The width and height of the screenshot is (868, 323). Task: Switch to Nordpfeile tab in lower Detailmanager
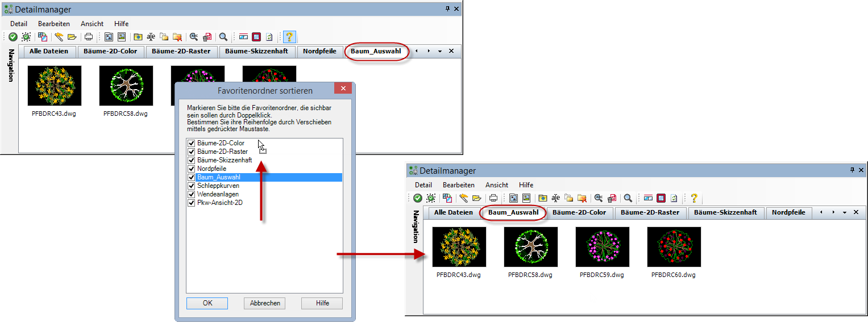(x=788, y=212)
